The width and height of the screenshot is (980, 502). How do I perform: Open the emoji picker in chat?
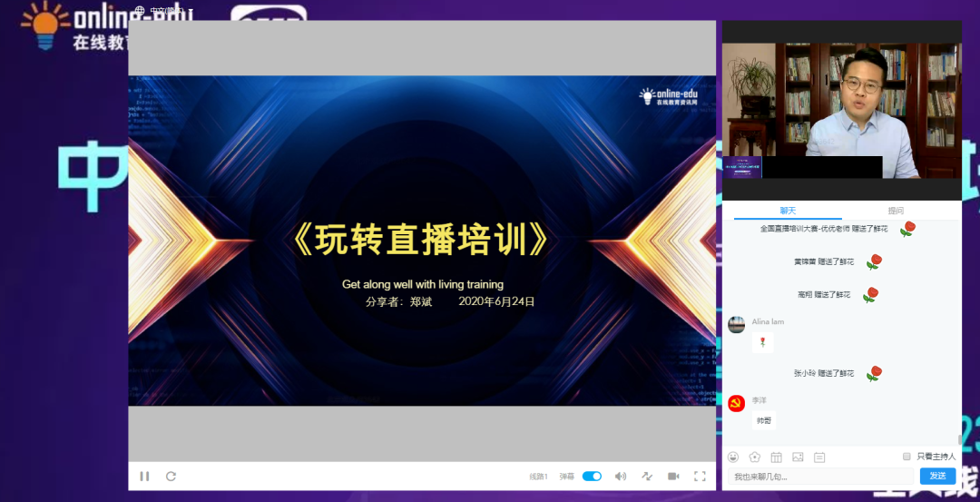click(733, 457)
